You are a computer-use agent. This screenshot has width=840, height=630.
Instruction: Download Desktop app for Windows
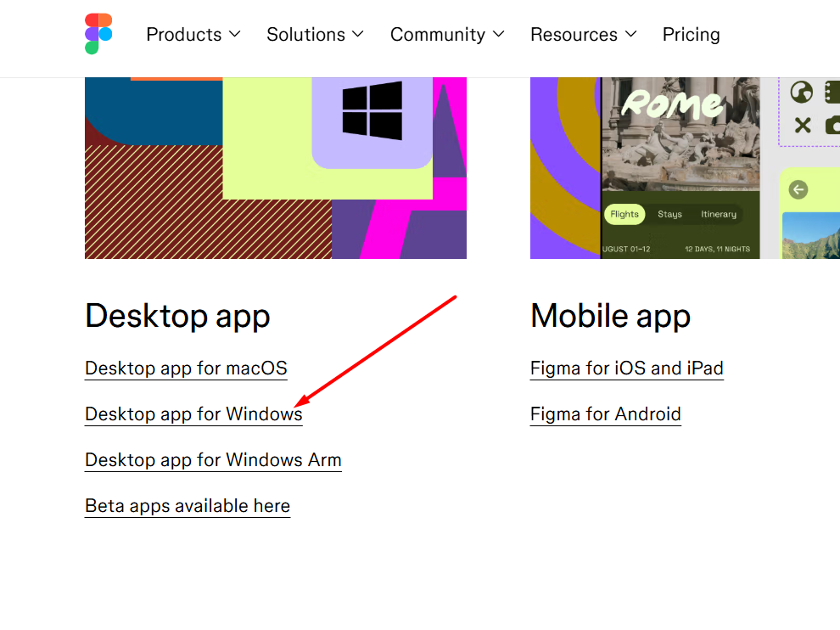[x=193, y=414]
